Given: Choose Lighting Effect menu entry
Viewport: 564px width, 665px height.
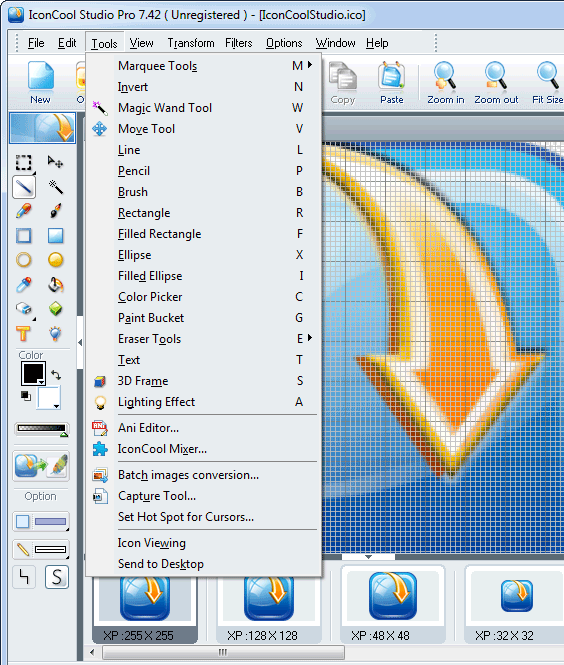Looking at the screenshot, I should pyautogui.click(x=204, y=402).
